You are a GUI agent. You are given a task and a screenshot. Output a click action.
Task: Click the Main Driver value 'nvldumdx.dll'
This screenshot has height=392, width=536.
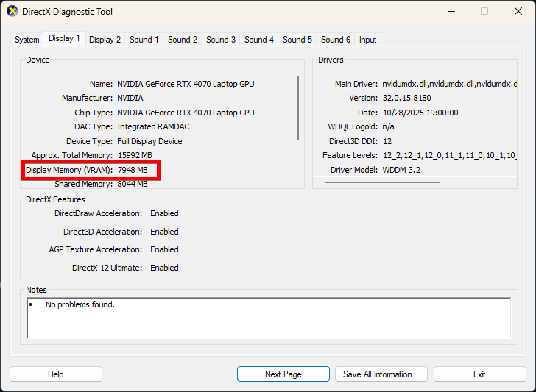tap(449, 84)
